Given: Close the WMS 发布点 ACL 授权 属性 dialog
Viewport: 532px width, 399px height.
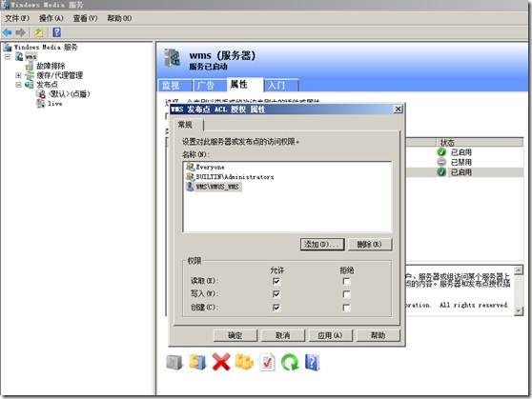Looking at the screenshot, I should tap(398, 110).
